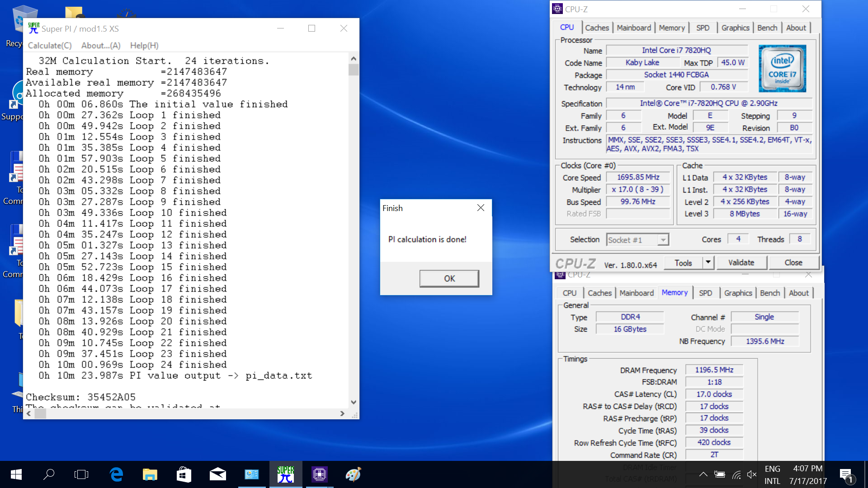This screenshot has width=868, height=488.
Task: Select the SPD tab in lower CPU-Z window
Action: [x=705, y=293]
